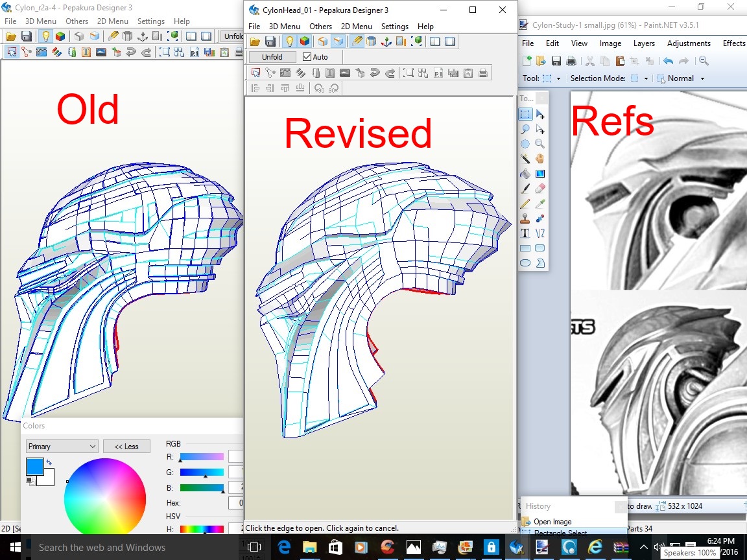The width and height of the screenshot is (747, 560).
Task: Toggle model lighting with the light bulb icon
Action: click(x=290, y=43)
